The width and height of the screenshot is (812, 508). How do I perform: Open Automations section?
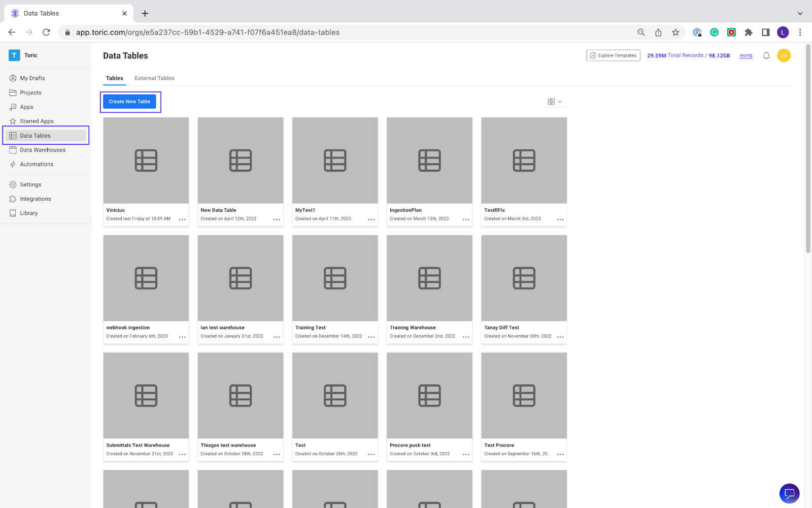(37, 164)
